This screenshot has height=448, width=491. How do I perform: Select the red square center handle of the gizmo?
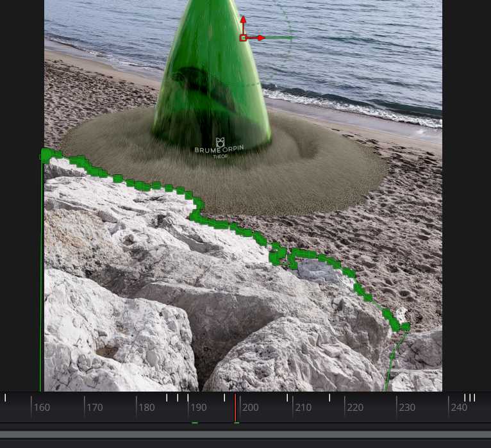[x=243, y=38]
